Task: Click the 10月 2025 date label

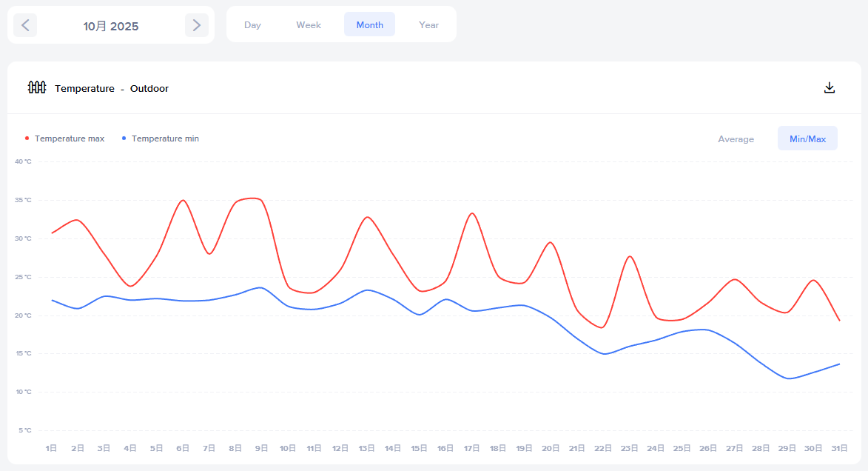Action: (111, 26)
